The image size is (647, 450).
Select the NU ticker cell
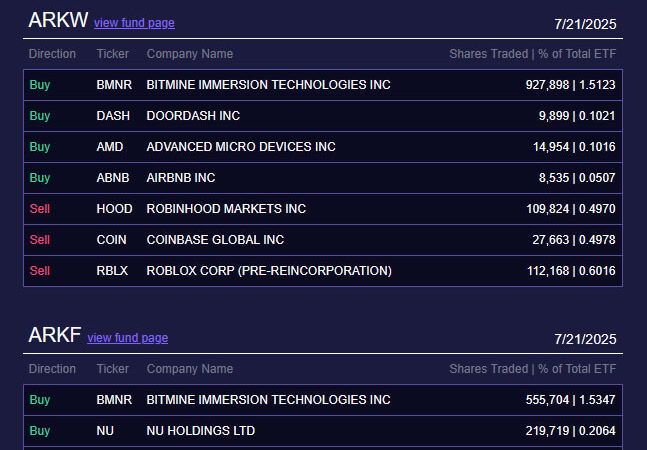pos(105,431)
